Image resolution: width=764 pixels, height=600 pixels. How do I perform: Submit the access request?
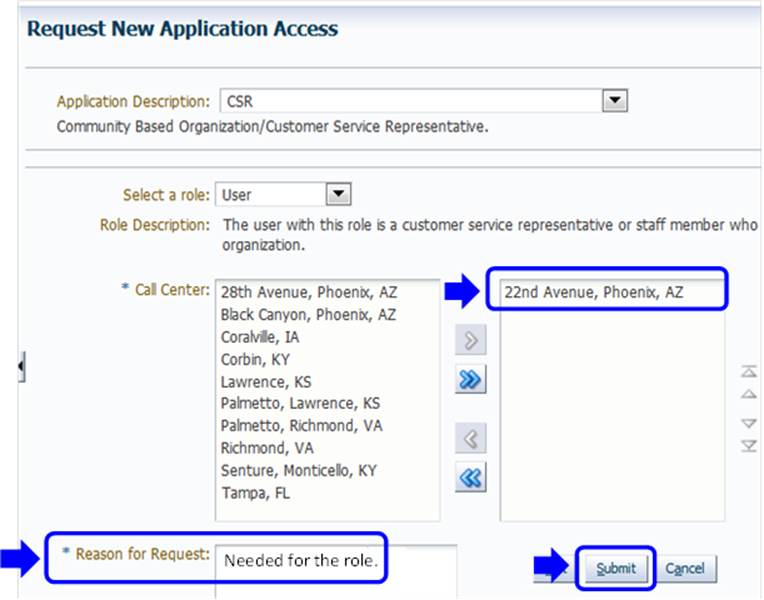(615, 568)
